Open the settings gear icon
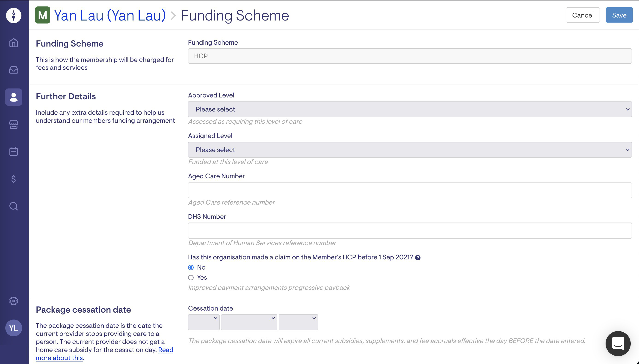Viewport: 639px width, 364px height. (14, 301)
